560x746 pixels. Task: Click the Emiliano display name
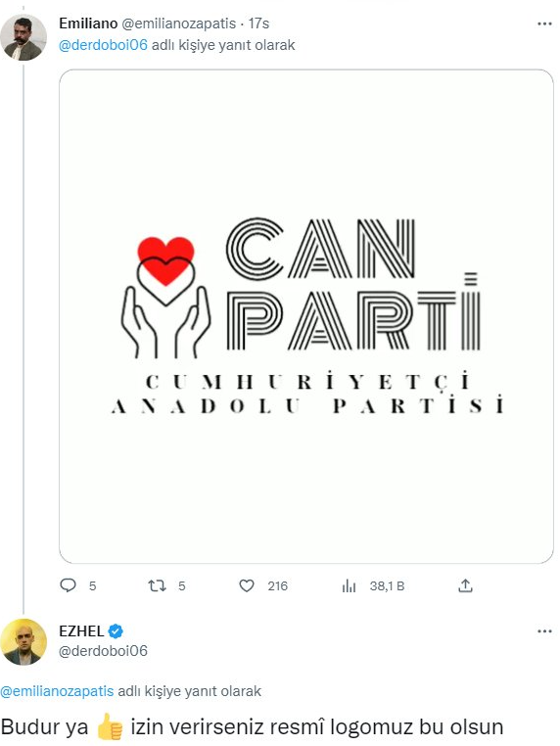88,23
